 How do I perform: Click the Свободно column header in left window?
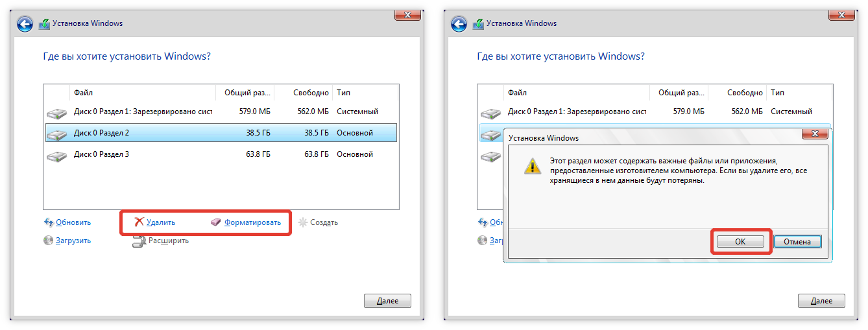pos(310,93)
